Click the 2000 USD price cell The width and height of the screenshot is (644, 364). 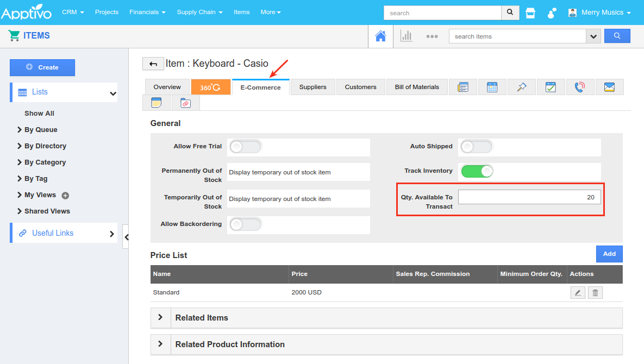tap(307, 293)
